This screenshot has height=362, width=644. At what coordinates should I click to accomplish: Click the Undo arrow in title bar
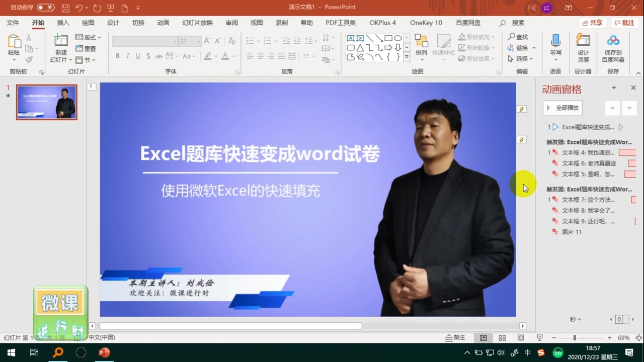(x=79, y=8)
